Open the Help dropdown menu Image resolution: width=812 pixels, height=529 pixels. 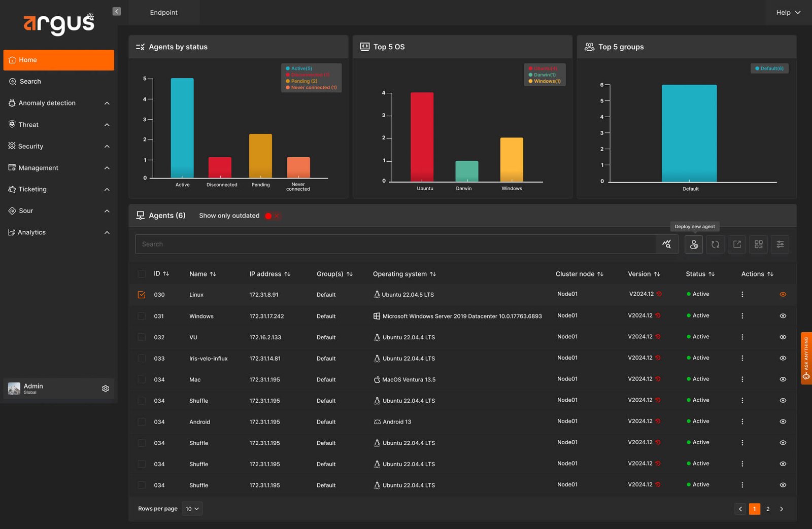point(788,13)
